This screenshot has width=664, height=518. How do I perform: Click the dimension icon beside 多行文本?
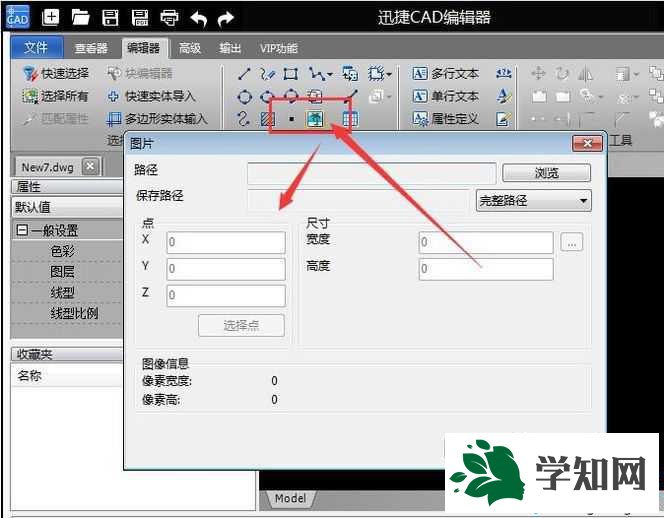click(x=504, y=73)
